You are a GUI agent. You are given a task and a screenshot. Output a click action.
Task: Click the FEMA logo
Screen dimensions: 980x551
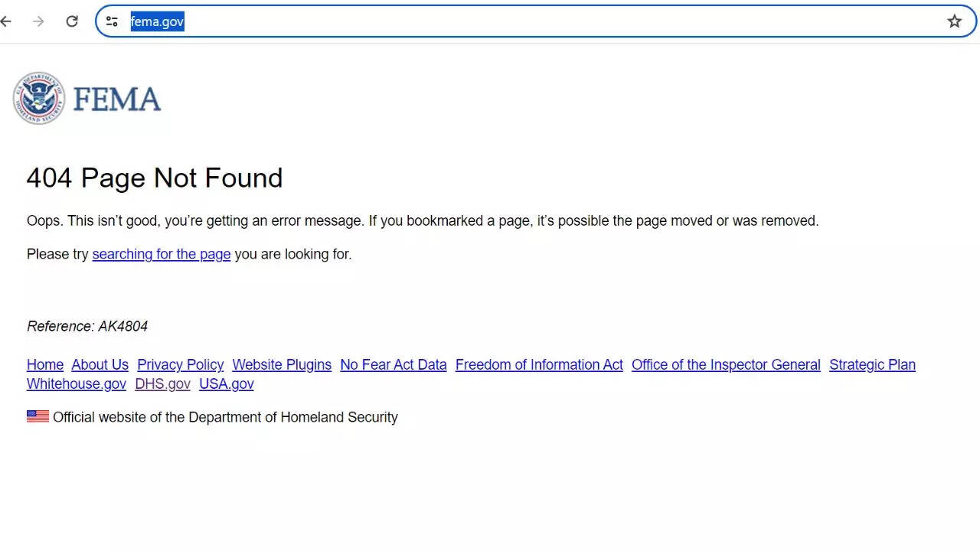[116, 98]
